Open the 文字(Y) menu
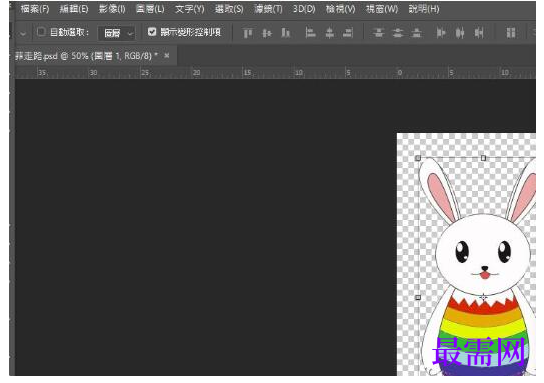The height and width of the screenshot is (383, 544). [189, 9]
